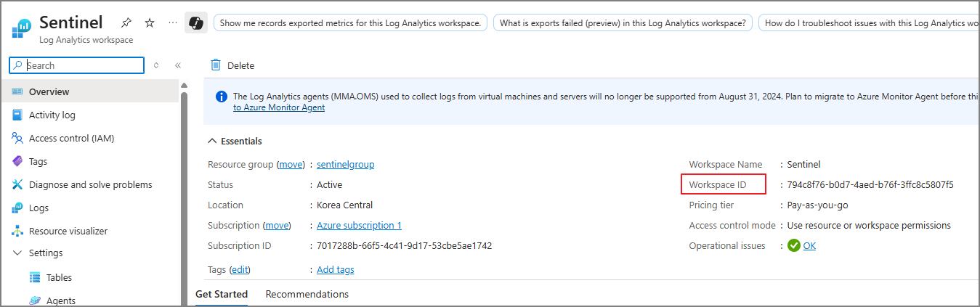Click the Workspace Name value Sentinel
980x307 pixels.
point(803,164)
